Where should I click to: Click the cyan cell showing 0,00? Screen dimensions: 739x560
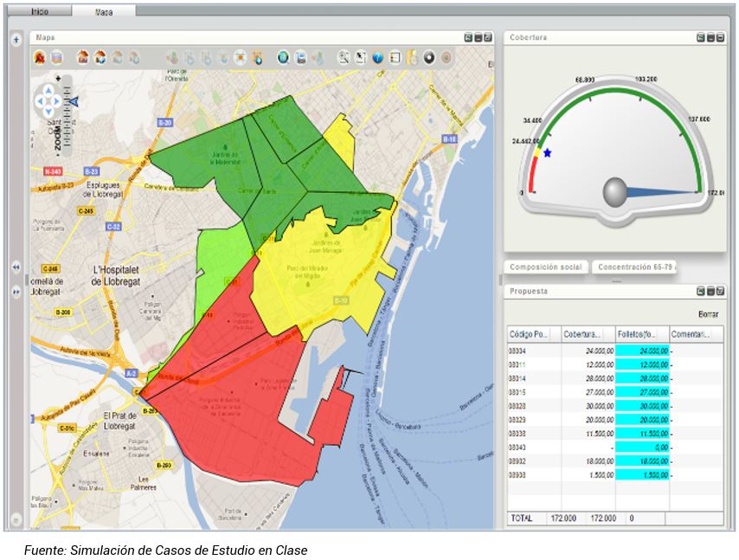click(x=642, y=447)
